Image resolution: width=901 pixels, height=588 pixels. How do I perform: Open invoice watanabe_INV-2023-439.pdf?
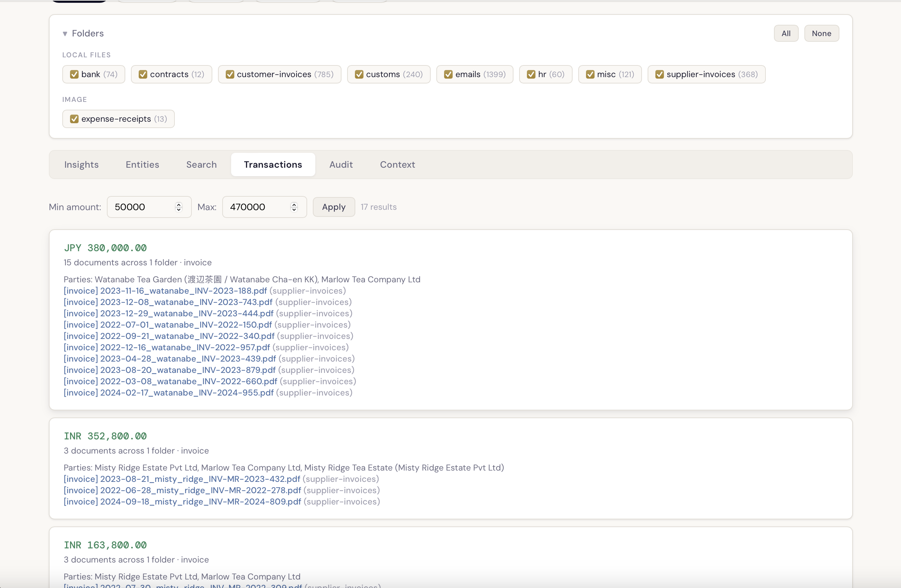pyautogui.click(x=170, y=359)
